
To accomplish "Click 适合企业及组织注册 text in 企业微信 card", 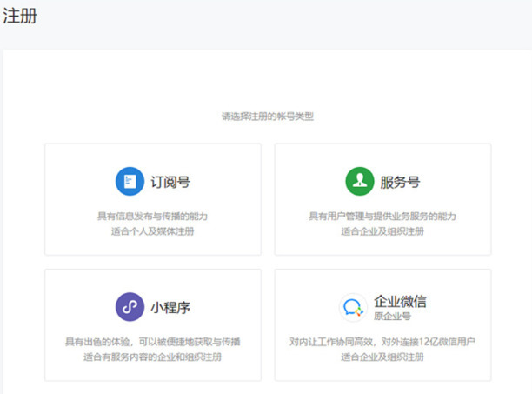I will click(x=382, y=357).
